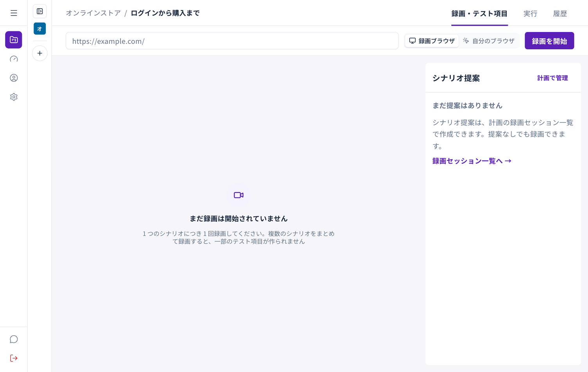Switch to 自分のブラウザ mode
This screenshot has height=372, width=588.
(489, 41)
